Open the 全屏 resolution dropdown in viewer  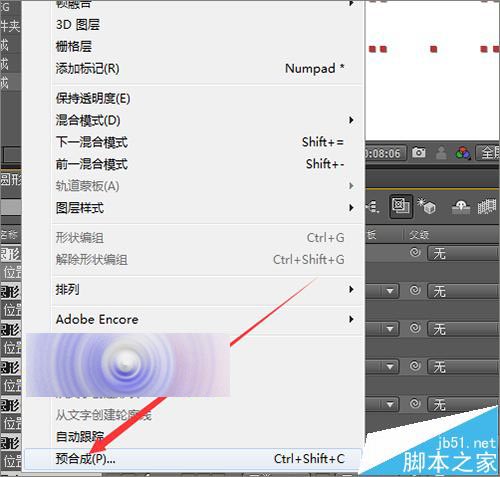pos(488,153)
